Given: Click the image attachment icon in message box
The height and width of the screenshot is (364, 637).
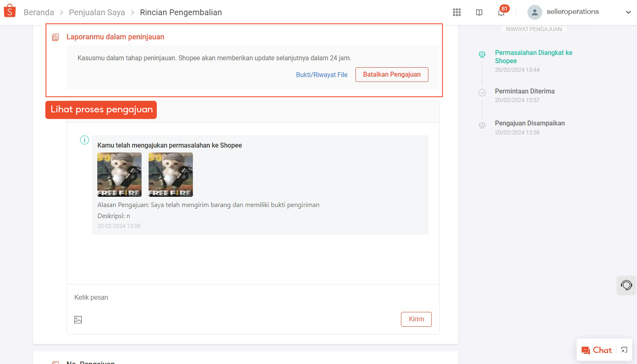Looking at the screenshot, I should [x=78, y=319].
